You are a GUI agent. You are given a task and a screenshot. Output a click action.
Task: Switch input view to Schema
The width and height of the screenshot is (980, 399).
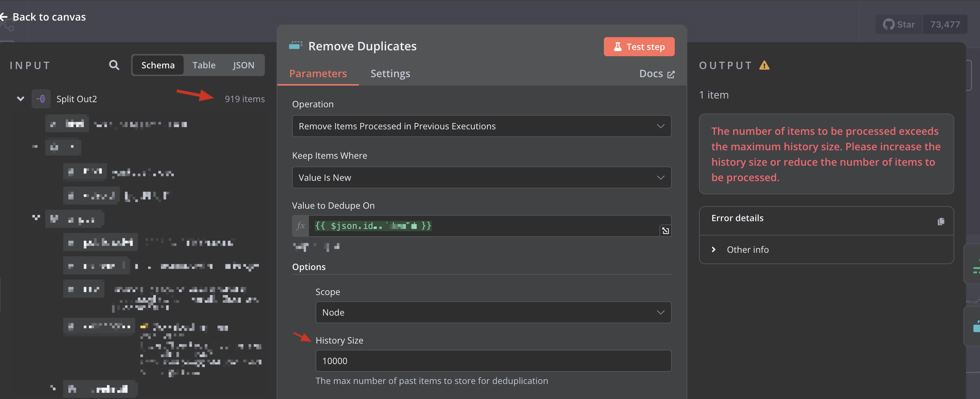click(x=158, y=65)
